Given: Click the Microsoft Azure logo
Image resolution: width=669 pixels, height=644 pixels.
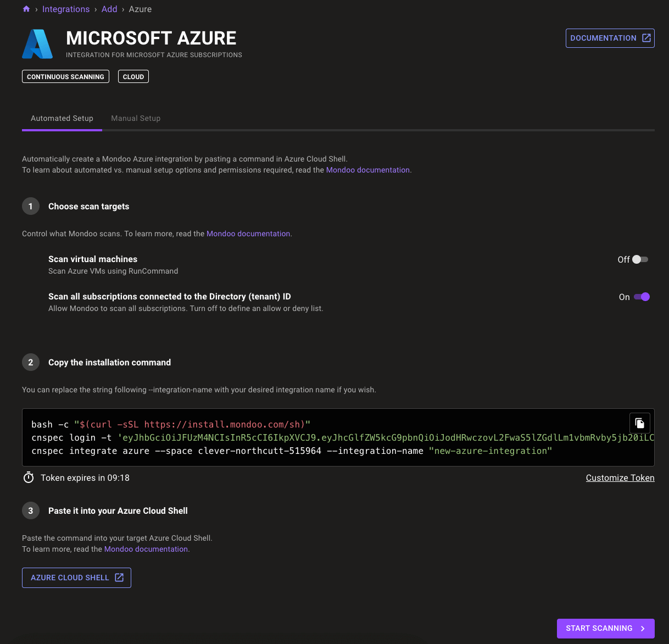Looking at the screenshot, I should click(x=37, y=44).
